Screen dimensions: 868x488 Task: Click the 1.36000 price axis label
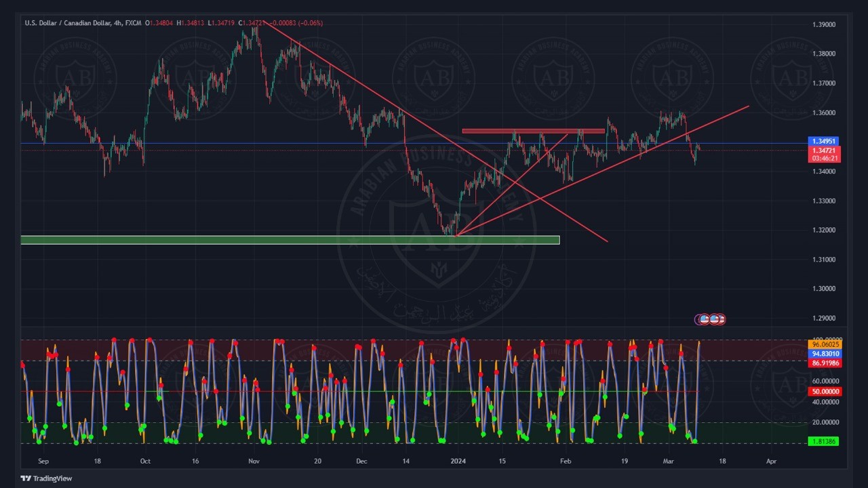coord(823,113)
